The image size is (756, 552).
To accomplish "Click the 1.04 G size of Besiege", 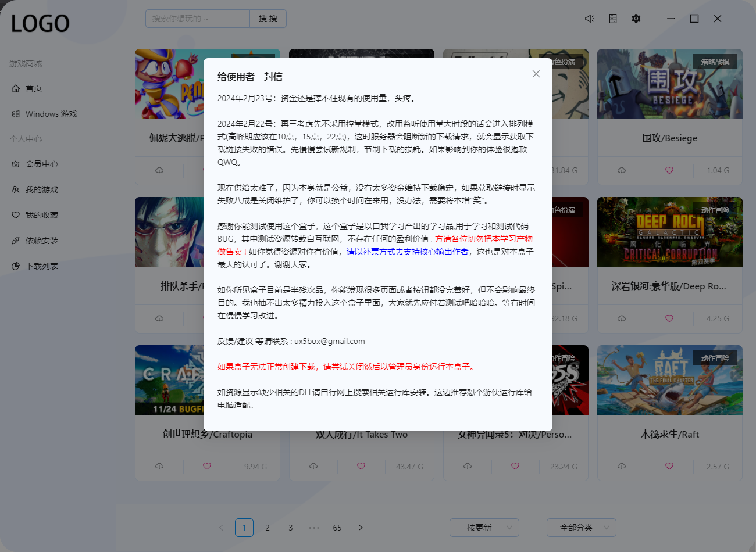I will click(718, 170).
